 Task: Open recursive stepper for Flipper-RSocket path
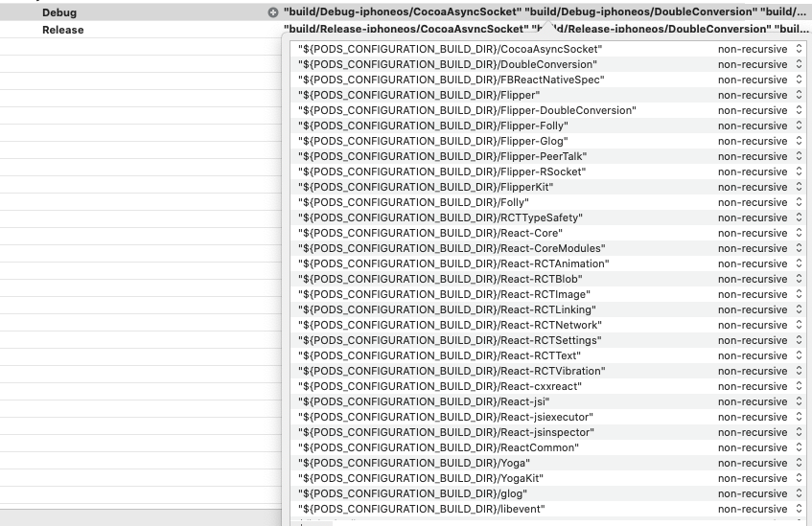point(799,172)
